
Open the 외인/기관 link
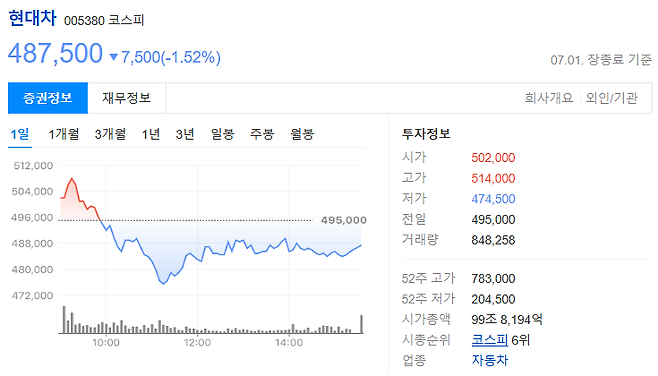(x=611, y=98)
